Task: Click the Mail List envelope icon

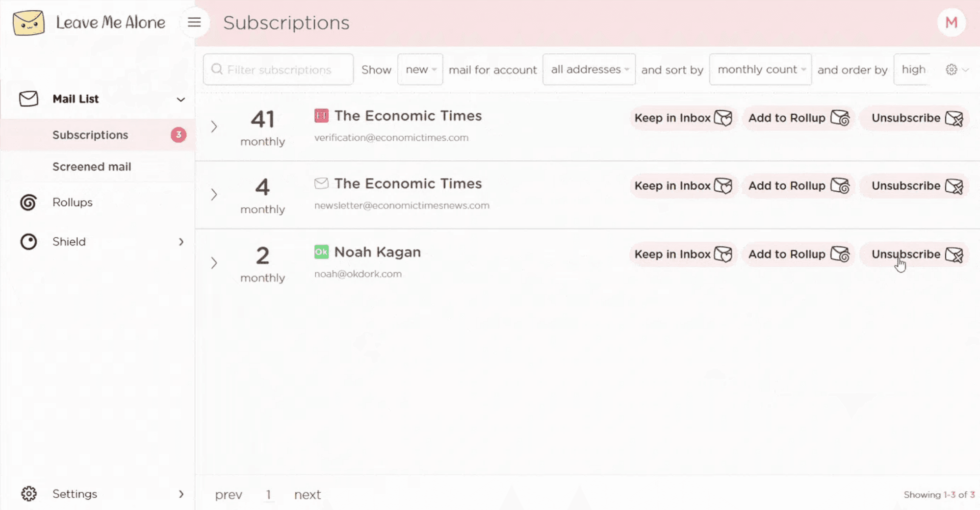Action: (28, 99)
